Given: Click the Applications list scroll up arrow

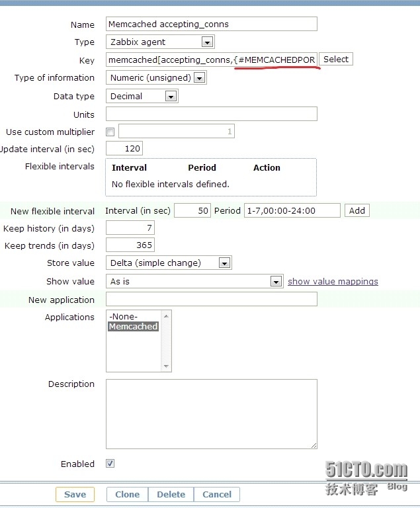Looking at the screenshot, I should [x=166, y=316].
